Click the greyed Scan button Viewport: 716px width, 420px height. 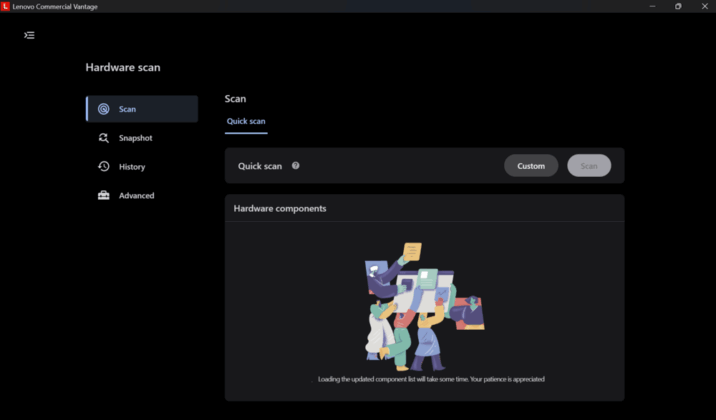589,166
